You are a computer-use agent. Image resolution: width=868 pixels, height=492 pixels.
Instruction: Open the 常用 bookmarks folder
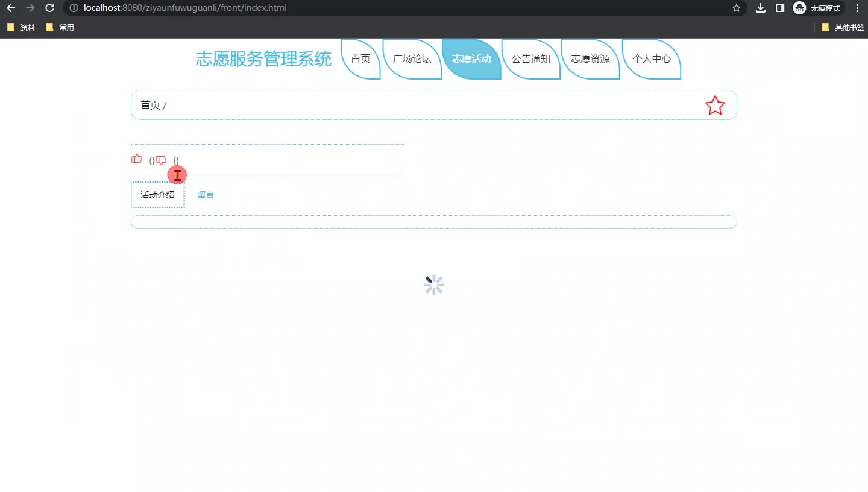(60, 27)
